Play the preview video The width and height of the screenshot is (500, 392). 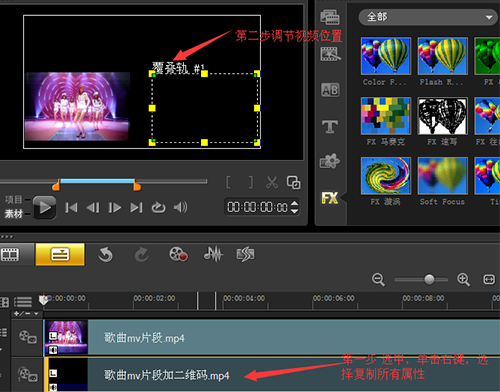45,208
